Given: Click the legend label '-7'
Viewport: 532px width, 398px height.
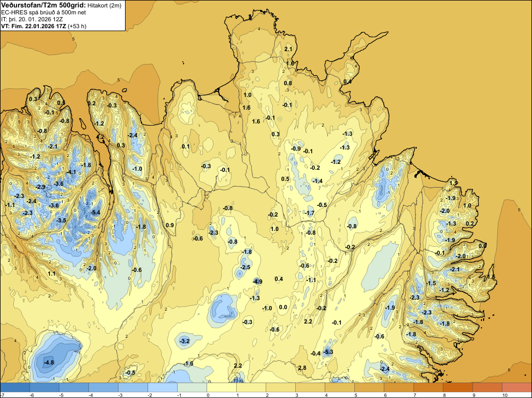Looking at the screenshot, I should point(2,395).
